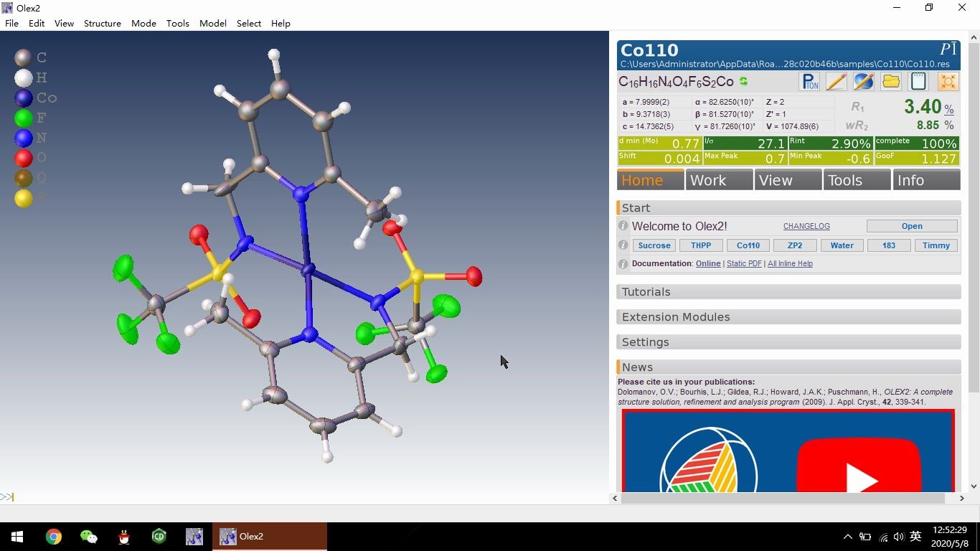The width and height of the screenshot is (980, 551).
Task: Open the Structure menu
Action: click(103, 23)
